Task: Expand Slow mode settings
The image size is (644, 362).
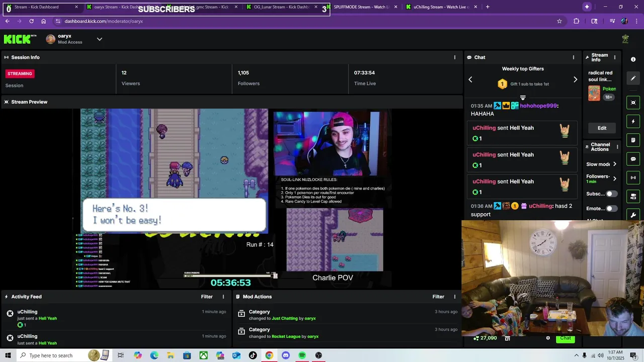Action: point(614,164)
